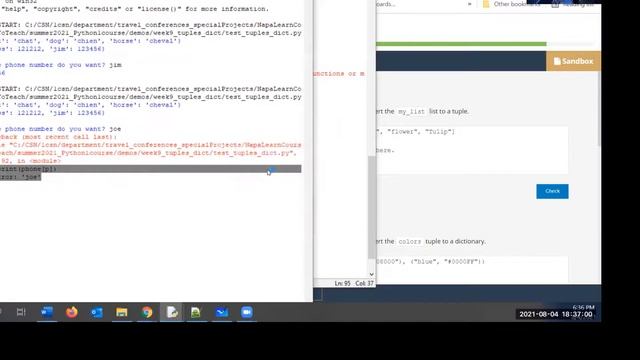Click the 'Col: 37' status bar entry
The image size is (640, 360).
click(364, 283)
